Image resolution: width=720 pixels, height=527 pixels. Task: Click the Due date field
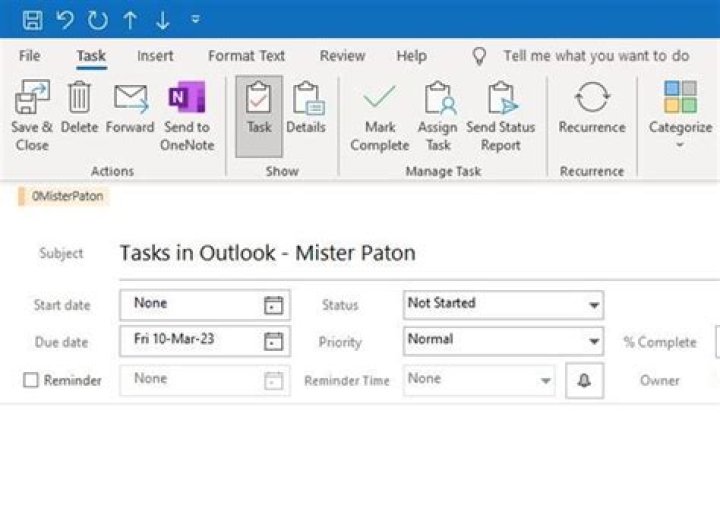tap(205, 341)
